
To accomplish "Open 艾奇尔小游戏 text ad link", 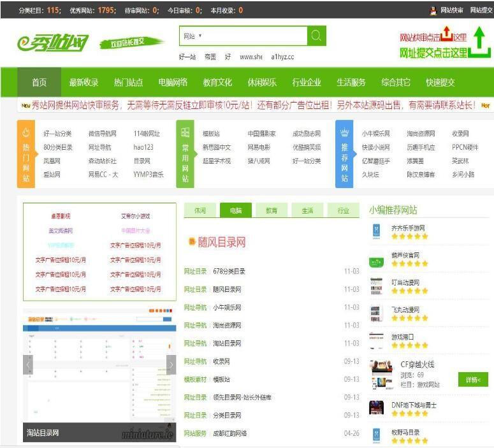I will 136,216.
